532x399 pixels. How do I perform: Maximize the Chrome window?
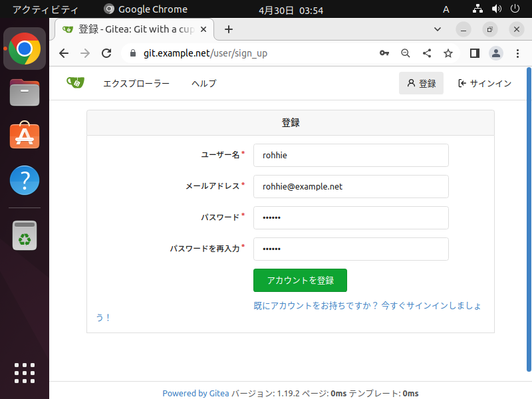[489, 29]
